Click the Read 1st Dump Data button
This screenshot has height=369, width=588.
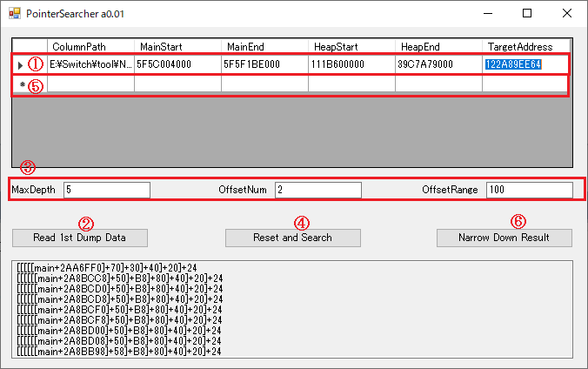pyautogui.click(x=80, y=238)
